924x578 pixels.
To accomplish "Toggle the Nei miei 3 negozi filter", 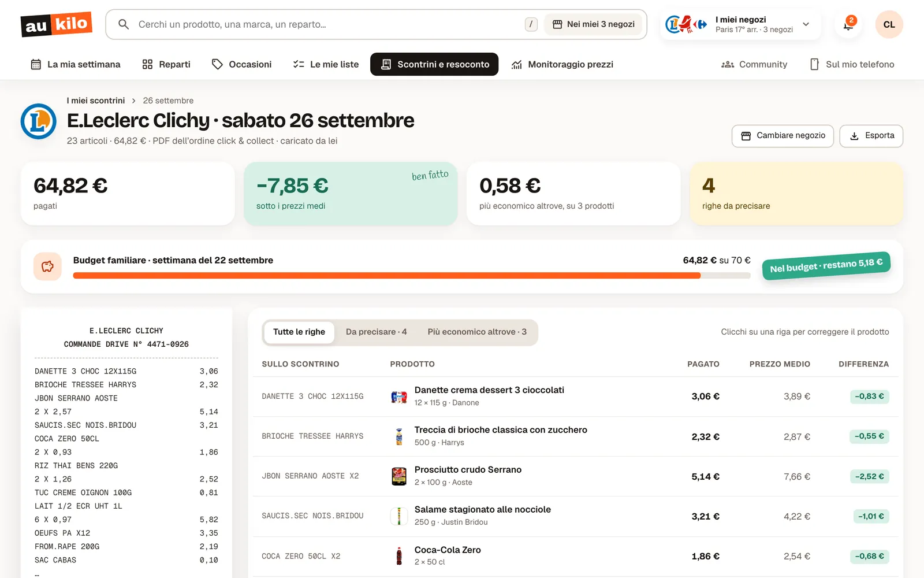I will [594, 24].
